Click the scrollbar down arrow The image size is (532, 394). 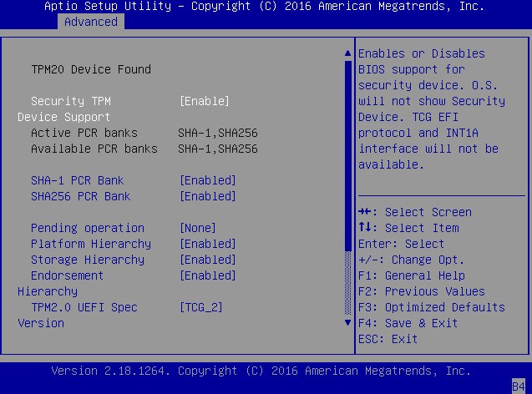pos(347,322)
